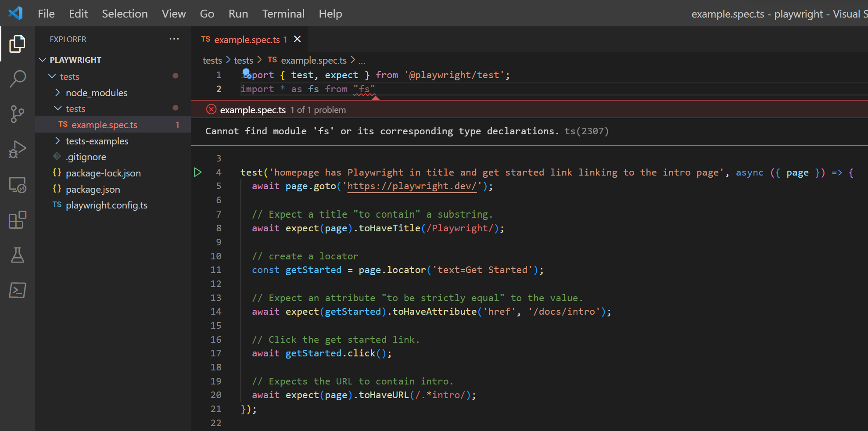The width and height of the screenshot is (868, 431).
Task: Open the Edit menu
Action: pos(78,14)
